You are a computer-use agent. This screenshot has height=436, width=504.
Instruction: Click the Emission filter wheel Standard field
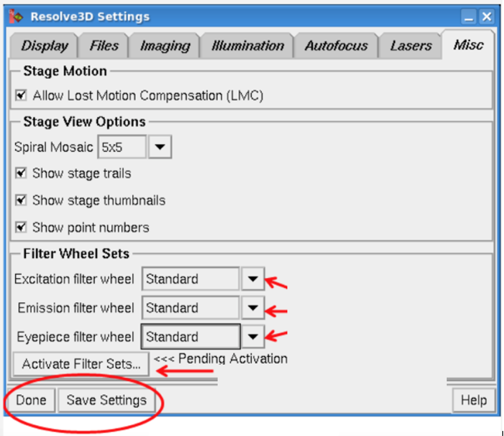(x=190, y=308)
